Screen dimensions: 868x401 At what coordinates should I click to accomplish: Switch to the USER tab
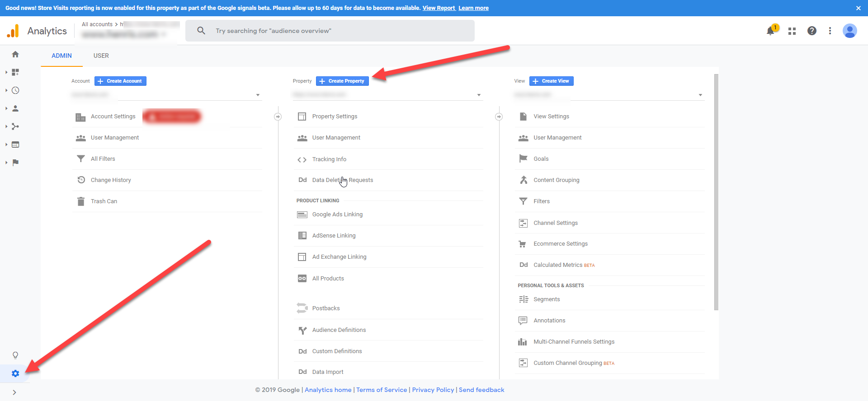tap(101, 56)
